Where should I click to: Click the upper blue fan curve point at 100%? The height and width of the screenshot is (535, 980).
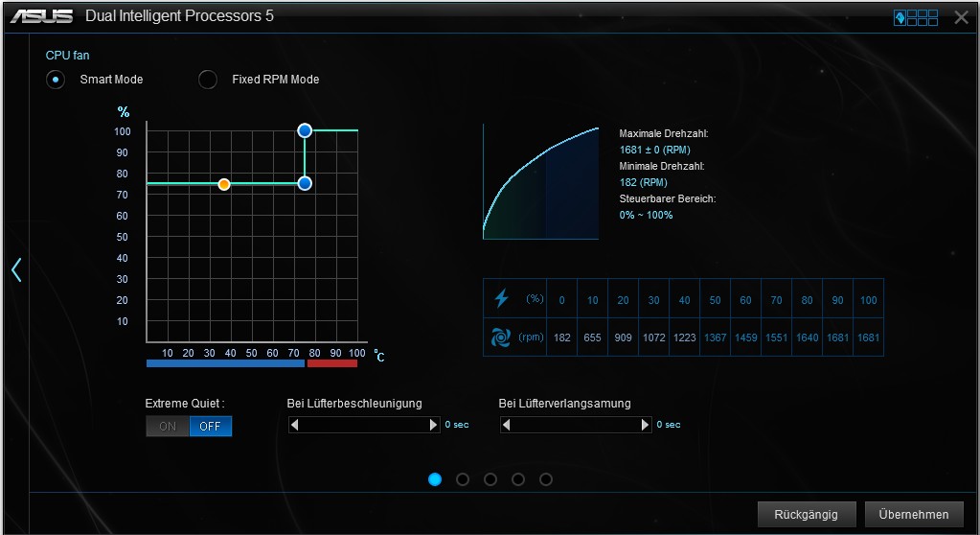point(305,130)
